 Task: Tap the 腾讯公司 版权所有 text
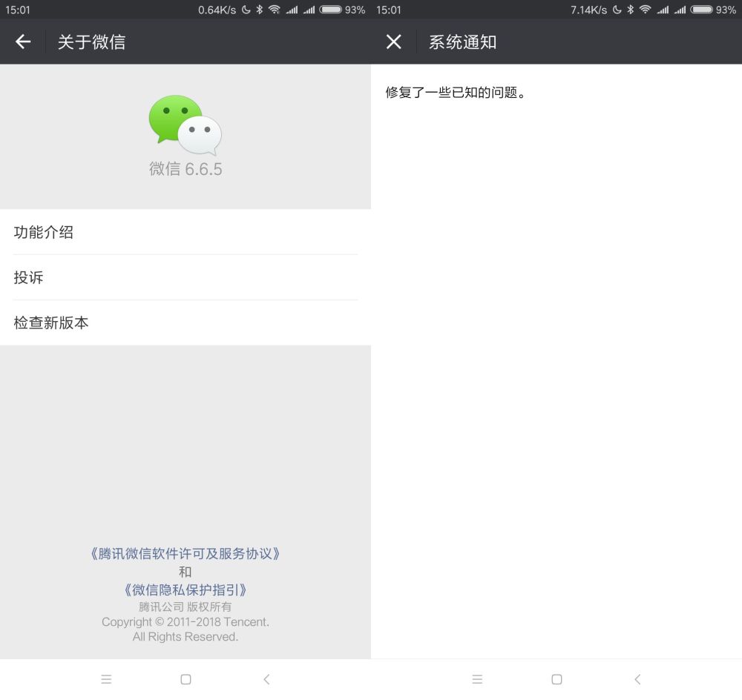[185, 607]
